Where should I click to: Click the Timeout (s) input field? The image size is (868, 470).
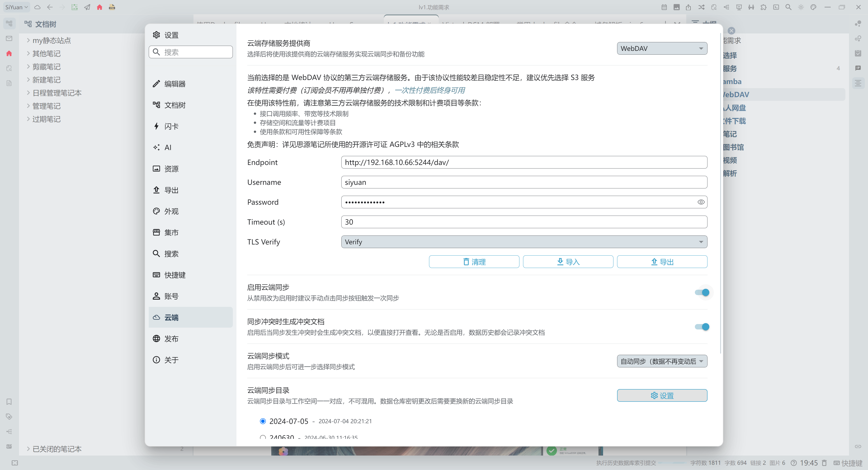pyautogui.click(x=524, y=222)
